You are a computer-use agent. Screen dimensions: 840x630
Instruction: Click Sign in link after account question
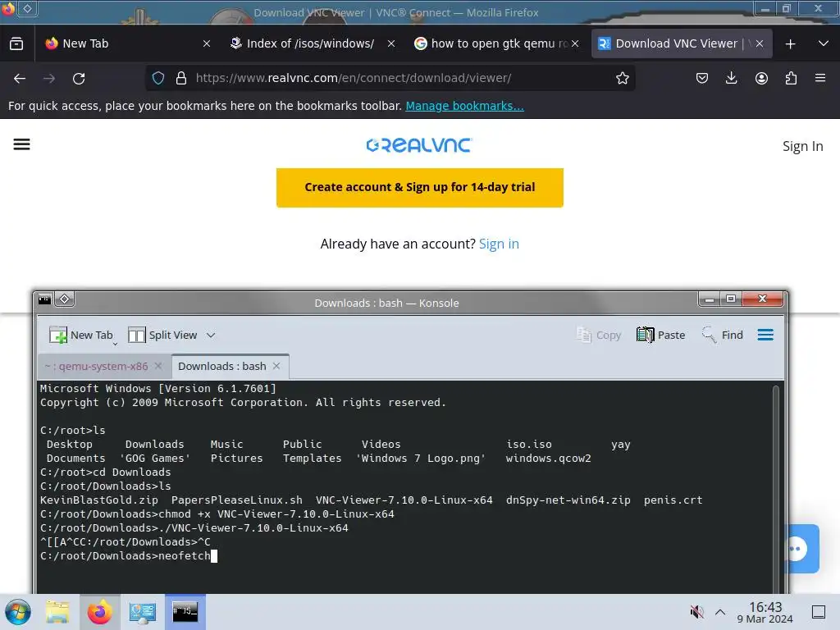point(499,244)
